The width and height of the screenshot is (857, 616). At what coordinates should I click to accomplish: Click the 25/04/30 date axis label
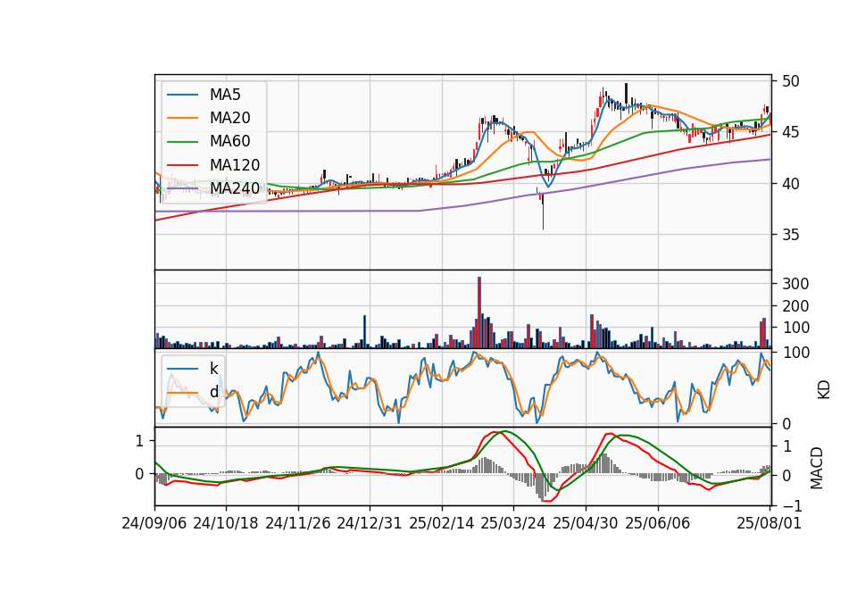coord(586,523)
